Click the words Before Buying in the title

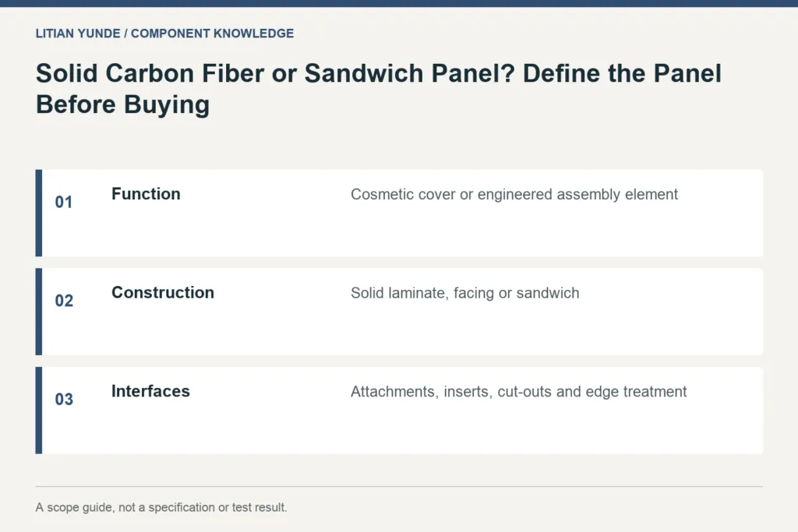pos(122,105)
